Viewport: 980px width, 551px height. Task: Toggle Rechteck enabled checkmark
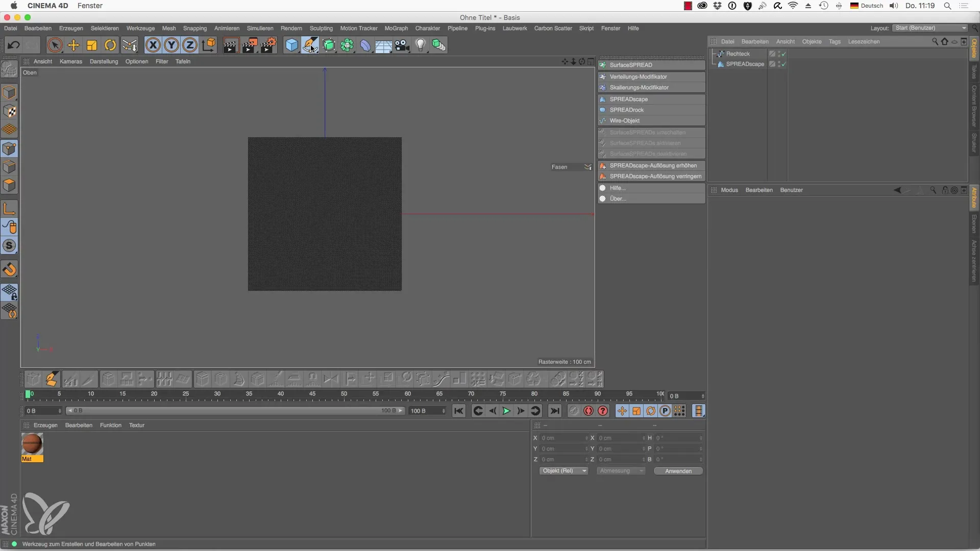click(x=783, y=54)
